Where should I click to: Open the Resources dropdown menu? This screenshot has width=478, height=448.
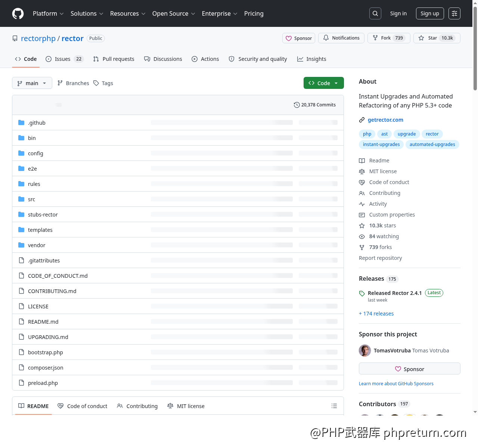pos(128,13)
